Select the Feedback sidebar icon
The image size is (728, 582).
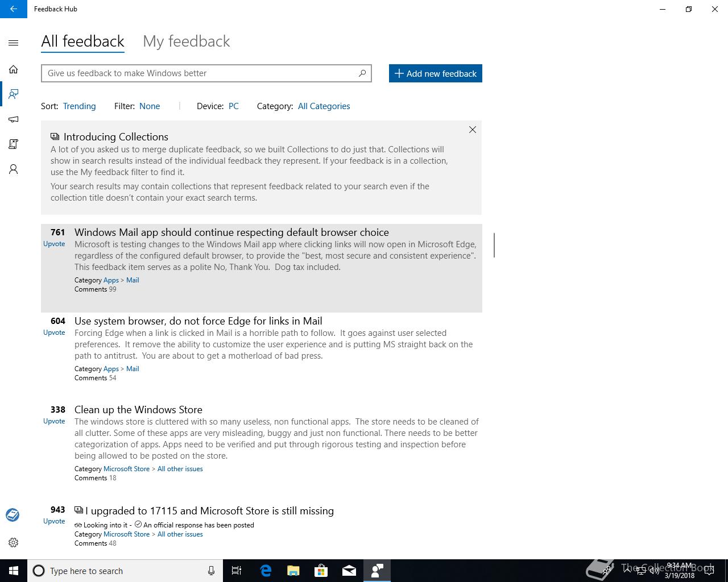tap(14, 94)
